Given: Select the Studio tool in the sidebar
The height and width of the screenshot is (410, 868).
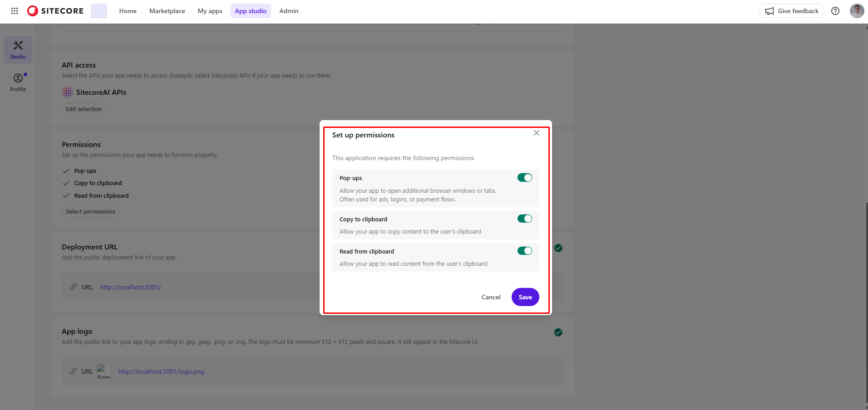Looking at the screenshot, I should pos(18,49).
